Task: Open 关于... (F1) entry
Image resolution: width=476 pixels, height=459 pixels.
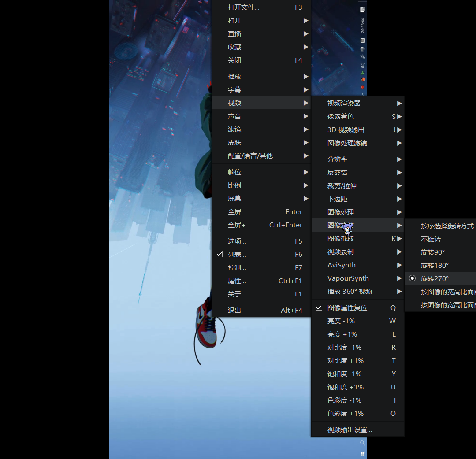Action: pyautogui.click(x=261, y=294)
